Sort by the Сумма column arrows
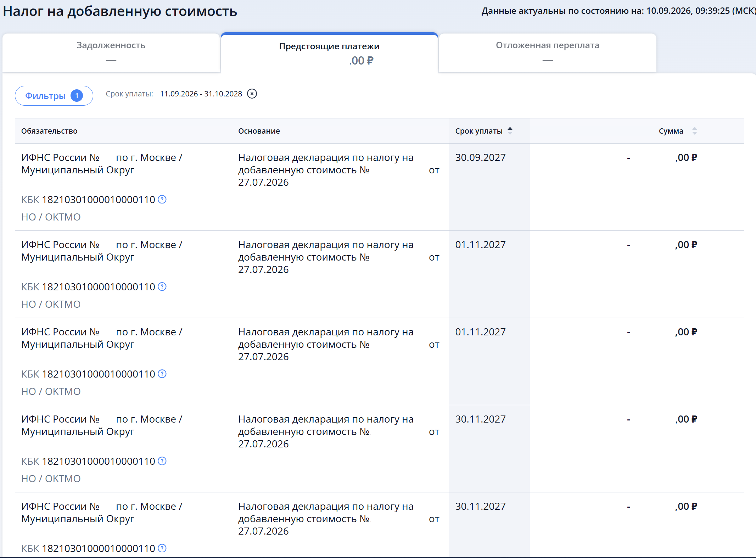Viewport: 756px width, 558px height. point(695,131)
